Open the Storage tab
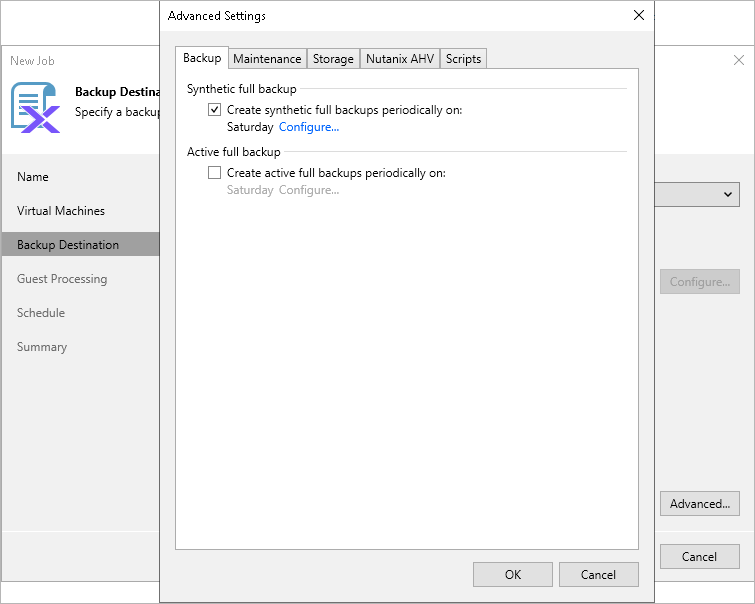 coord(333,59)
